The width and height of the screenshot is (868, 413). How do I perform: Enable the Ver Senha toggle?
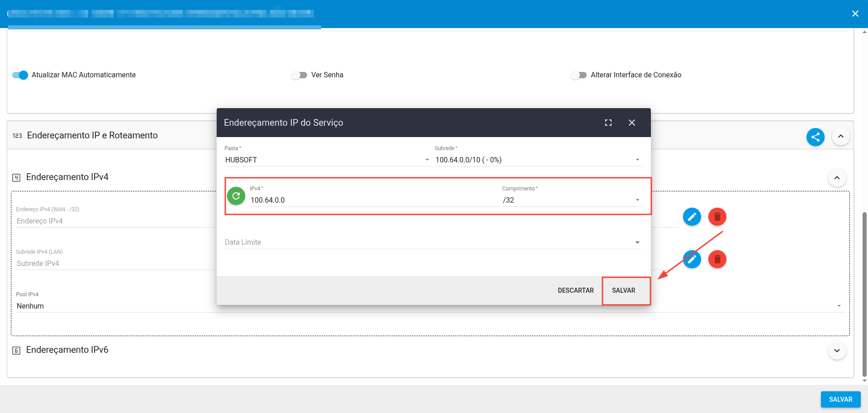point(299,75)
